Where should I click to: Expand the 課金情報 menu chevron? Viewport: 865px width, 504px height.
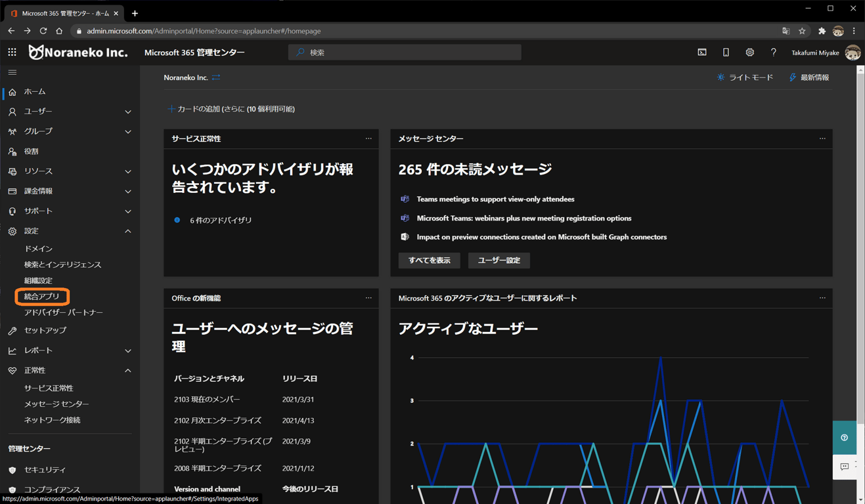click(x=128, y=191)
